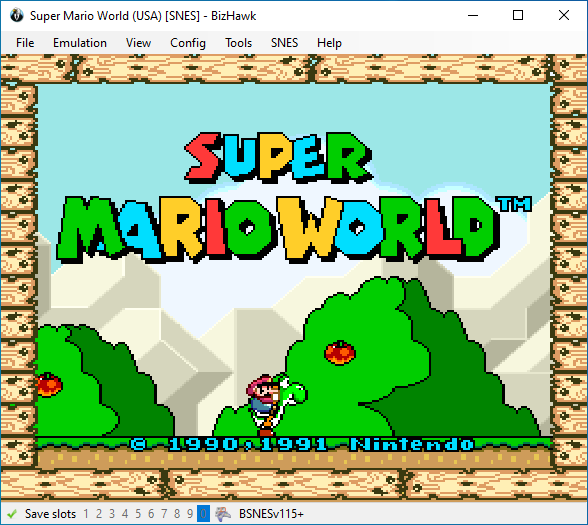This screenshot has height=525, width=588.
Task: Click Mario riding Yoshi in game view
Action: 276,404
